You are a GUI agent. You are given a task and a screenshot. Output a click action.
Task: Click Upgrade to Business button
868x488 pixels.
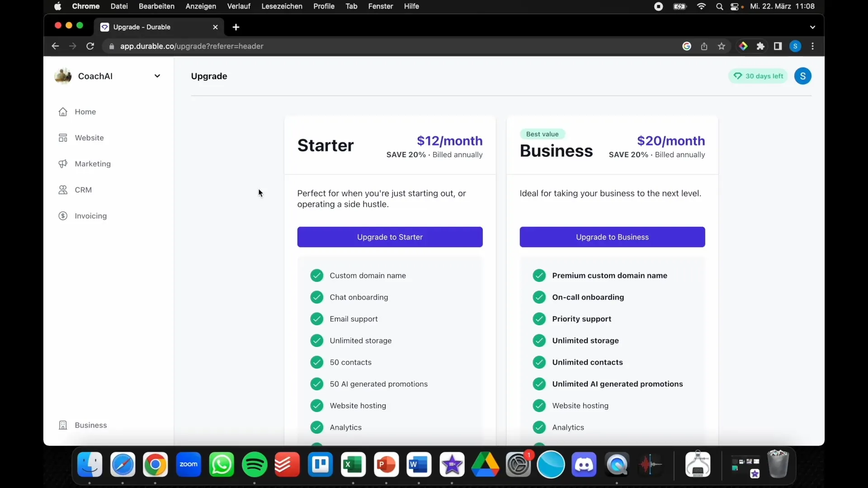click(612, 237)
